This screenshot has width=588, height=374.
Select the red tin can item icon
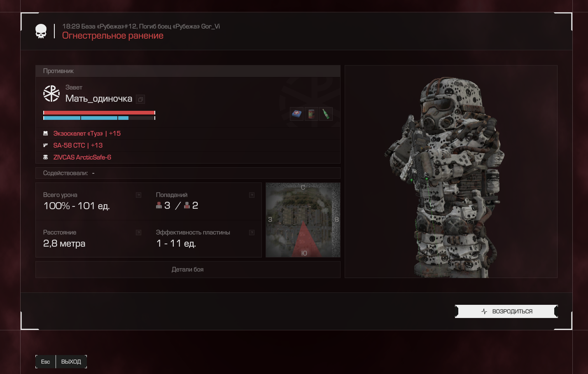coord(311,114)
